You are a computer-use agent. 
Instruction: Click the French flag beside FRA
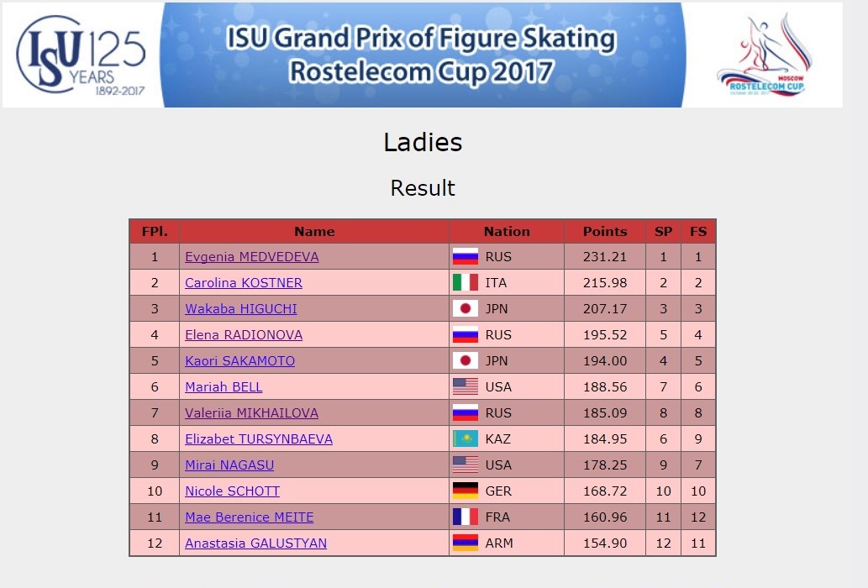[465, 517]
